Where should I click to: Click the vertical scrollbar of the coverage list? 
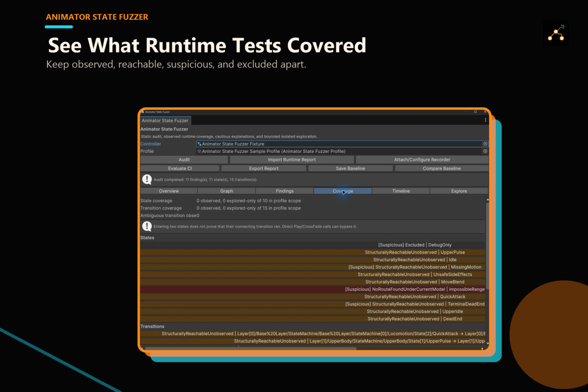(x=487, y=245)
